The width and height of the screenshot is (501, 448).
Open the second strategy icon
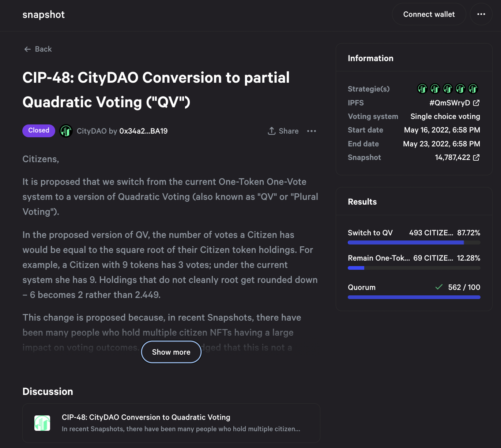[x=435, y=89]
